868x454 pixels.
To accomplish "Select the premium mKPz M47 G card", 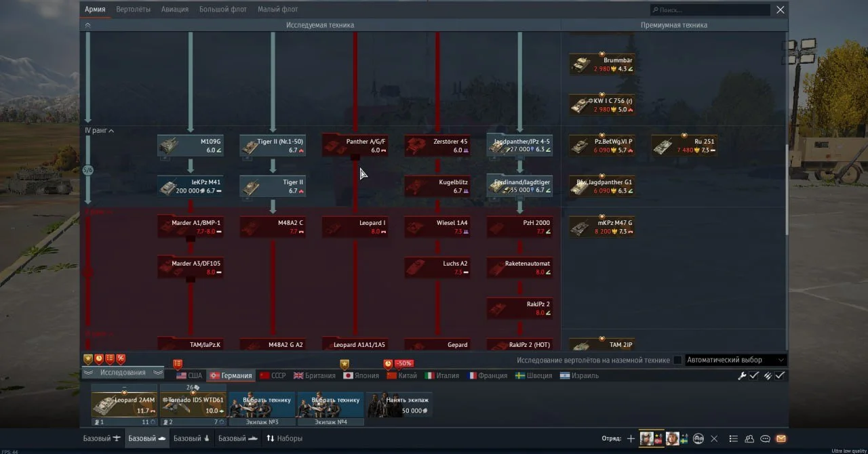I will 602,227.
